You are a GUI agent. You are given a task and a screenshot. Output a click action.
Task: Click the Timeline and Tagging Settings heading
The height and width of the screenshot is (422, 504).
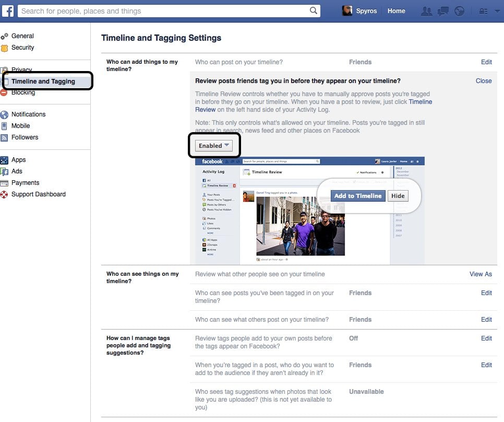161,38
